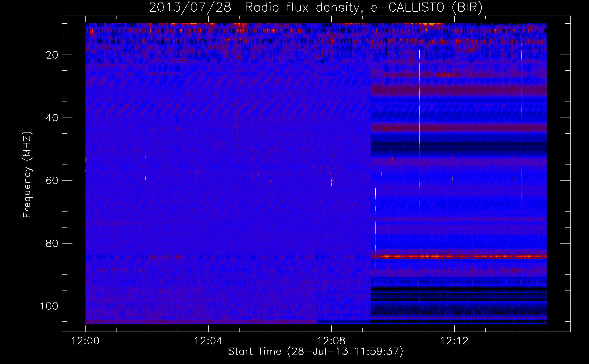Click the '12:00' time tick label
589x364 pixels.
pos(86,341)
